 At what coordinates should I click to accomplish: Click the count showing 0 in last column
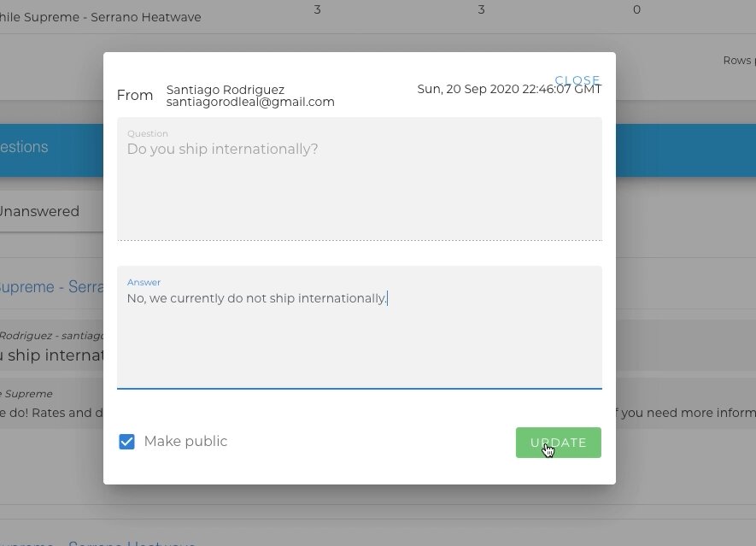pyautogui.click(x=636, y=9)
